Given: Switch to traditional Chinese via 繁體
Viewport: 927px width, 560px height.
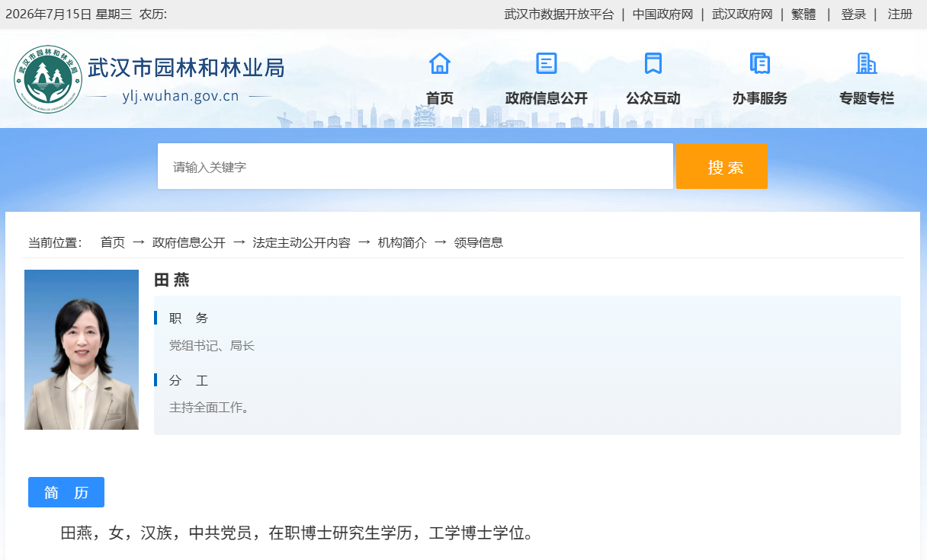Looking at the screenshot, I should point(804,14).
